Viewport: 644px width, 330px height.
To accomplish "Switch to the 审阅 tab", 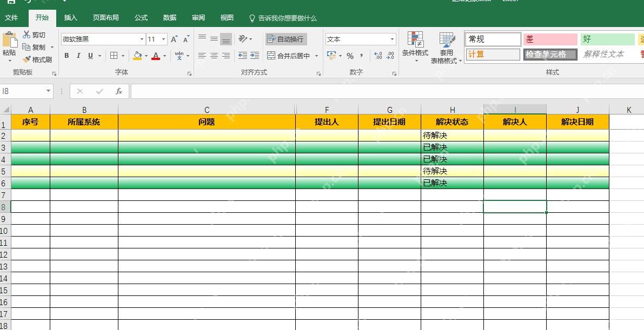I will click(x=198, y=18).
